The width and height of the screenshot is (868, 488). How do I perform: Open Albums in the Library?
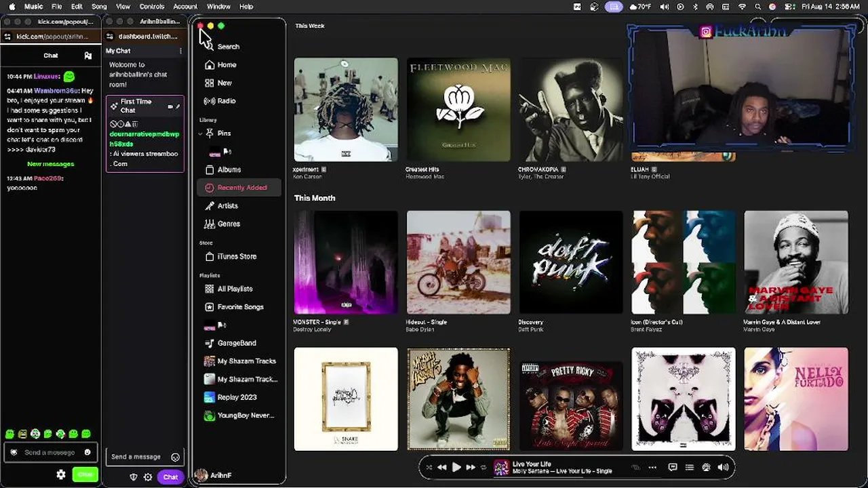(239, 169)
